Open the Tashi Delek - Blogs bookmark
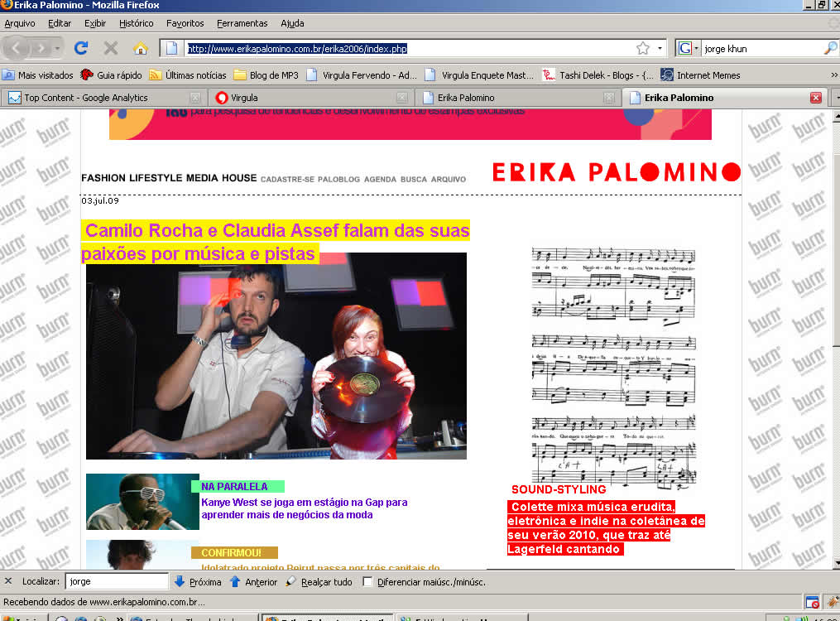The image size is (840, 621). coord(598,75)
